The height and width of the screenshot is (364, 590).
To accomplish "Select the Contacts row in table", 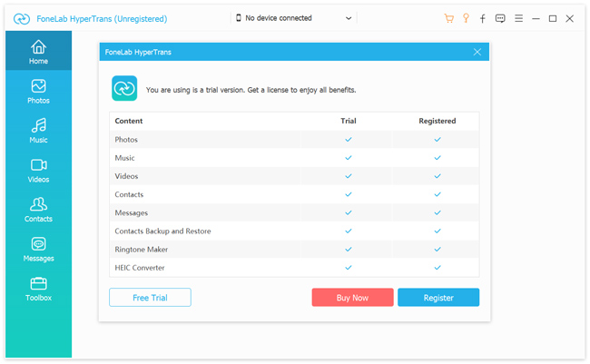I will coord(294,194).
